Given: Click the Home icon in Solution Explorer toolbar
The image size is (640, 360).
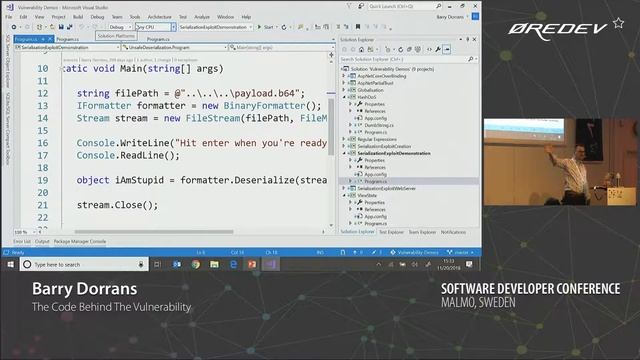Looking at the screenshot, I should click(x=362, y=49).
